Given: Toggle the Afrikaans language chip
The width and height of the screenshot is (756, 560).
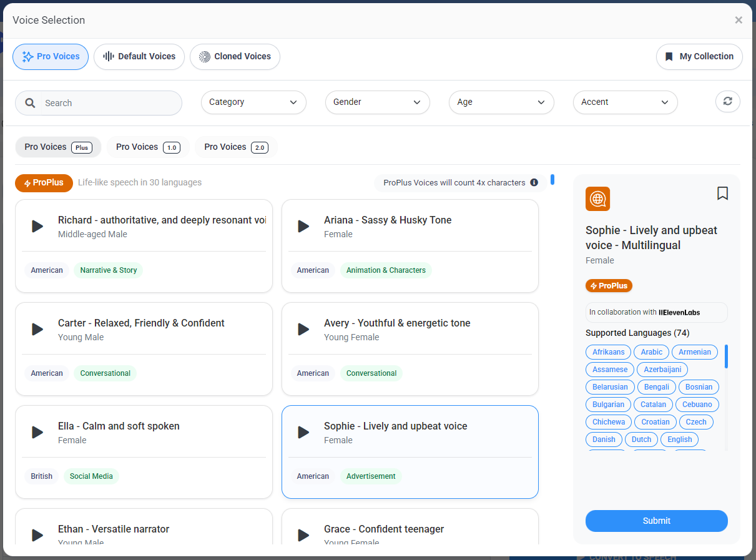Looking at the screenshot, I should [x=608, y=352].
